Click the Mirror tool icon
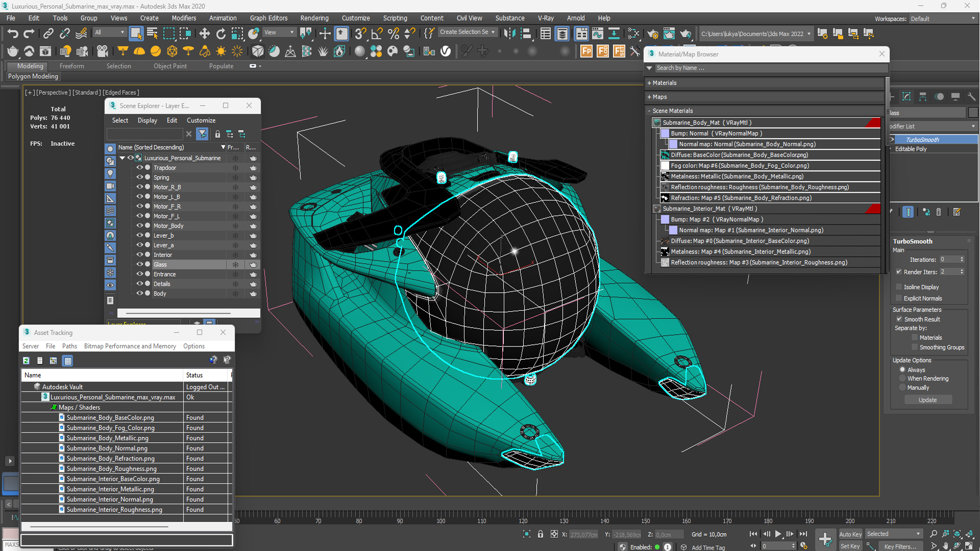 coord(509,34)
